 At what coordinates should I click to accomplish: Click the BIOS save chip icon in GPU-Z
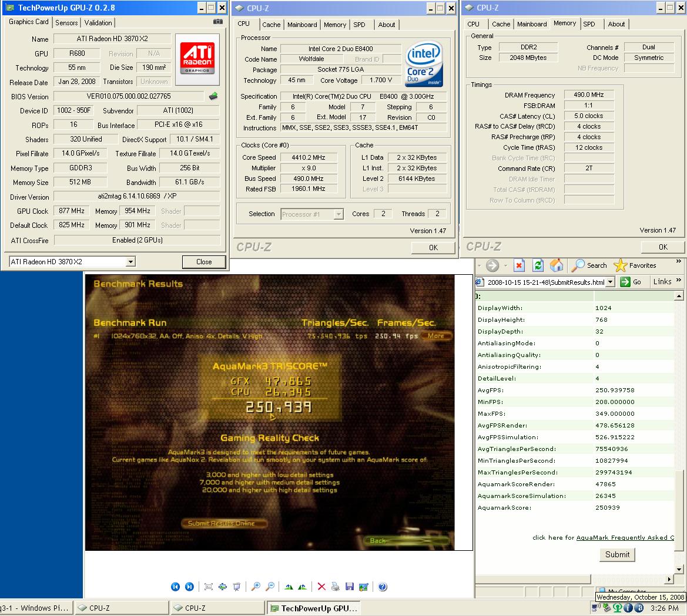tap(213, 96)
